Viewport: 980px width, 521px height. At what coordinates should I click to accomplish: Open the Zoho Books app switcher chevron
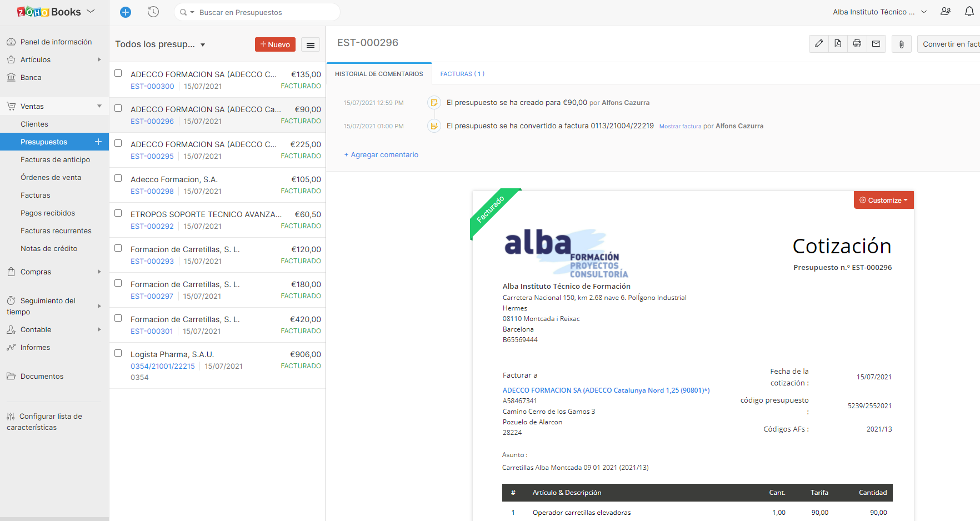91,12
